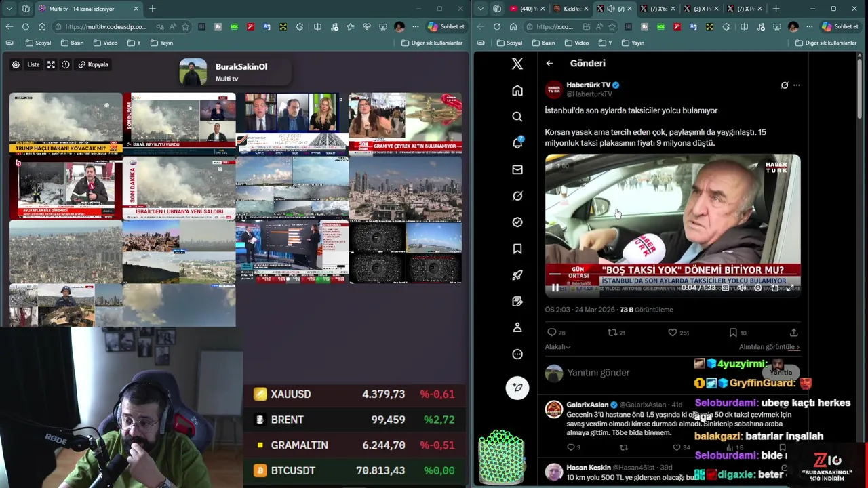Reply to Habertürk post (76)
The height and width of the screenshot is (488, 868).
tap(556, 333)
